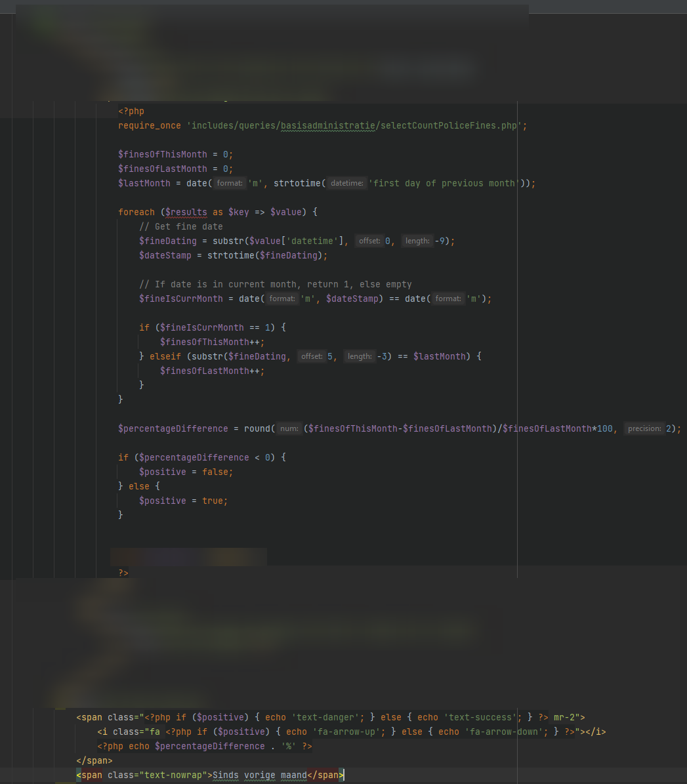Viewport: 687px width, 784px height.
Task: Click the 'Sinds vorige maand' text
Action: (x=259, y=775)
